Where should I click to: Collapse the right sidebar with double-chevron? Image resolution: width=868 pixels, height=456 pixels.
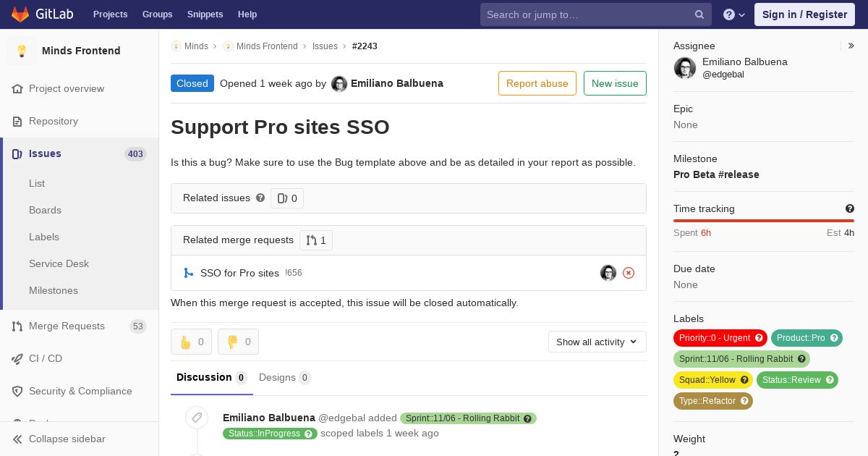[851, 46]
